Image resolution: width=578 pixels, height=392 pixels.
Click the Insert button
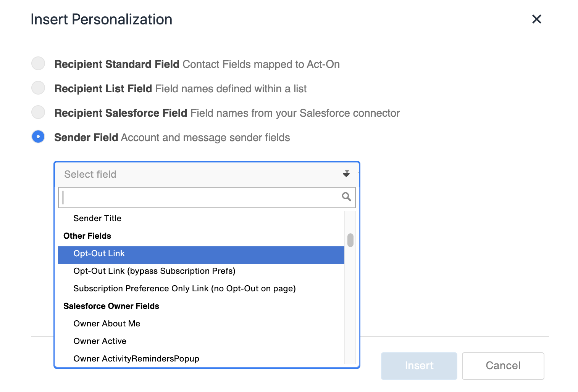[x=419, y=366]
